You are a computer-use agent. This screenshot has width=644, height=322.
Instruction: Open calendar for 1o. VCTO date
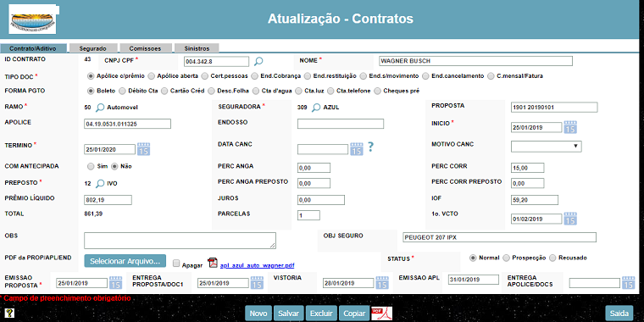point(570,219)
